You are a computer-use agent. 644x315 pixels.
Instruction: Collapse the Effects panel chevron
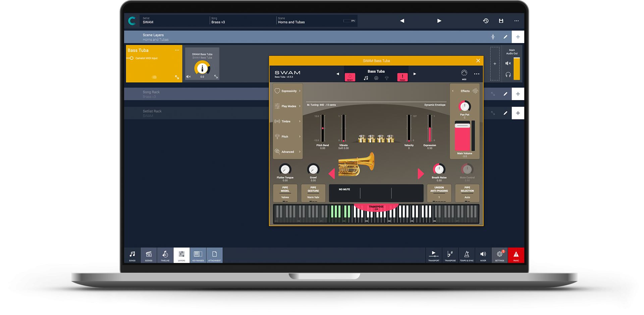point(453,91)
